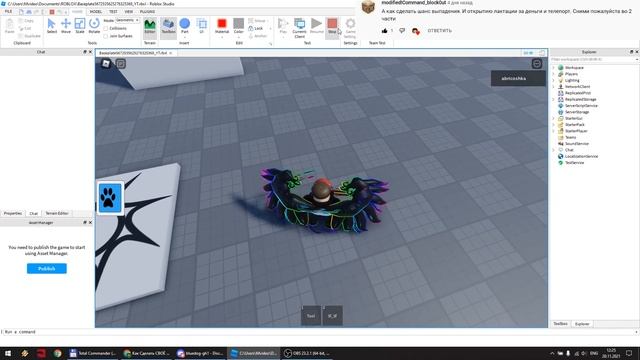This screenshot has height=360, width=640.
Task: Open the in-game more options icon in viewport
Action: coord(536,63)
